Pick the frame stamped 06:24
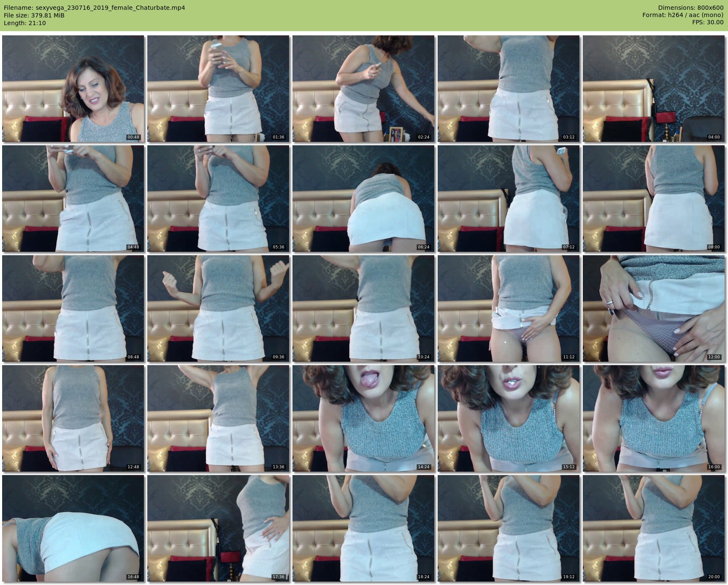This screenshot has height=585, width=728. pyautogui.click(x=364, y=199)
